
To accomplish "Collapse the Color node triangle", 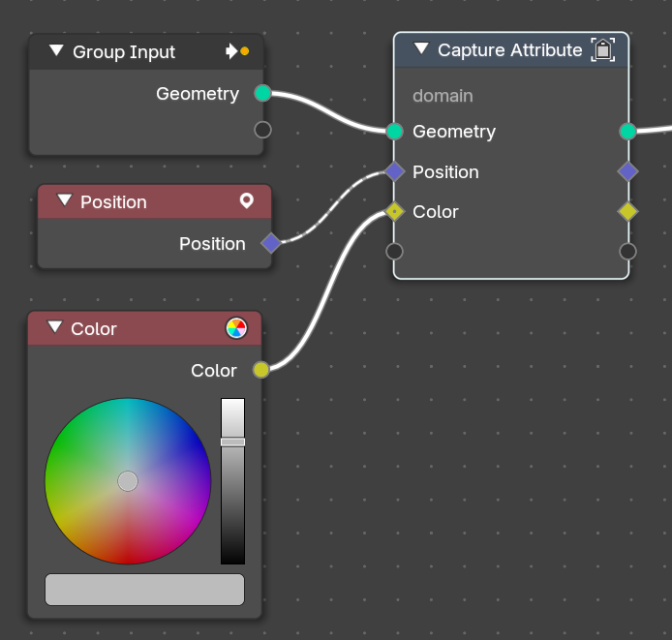I will pos(55,327).
